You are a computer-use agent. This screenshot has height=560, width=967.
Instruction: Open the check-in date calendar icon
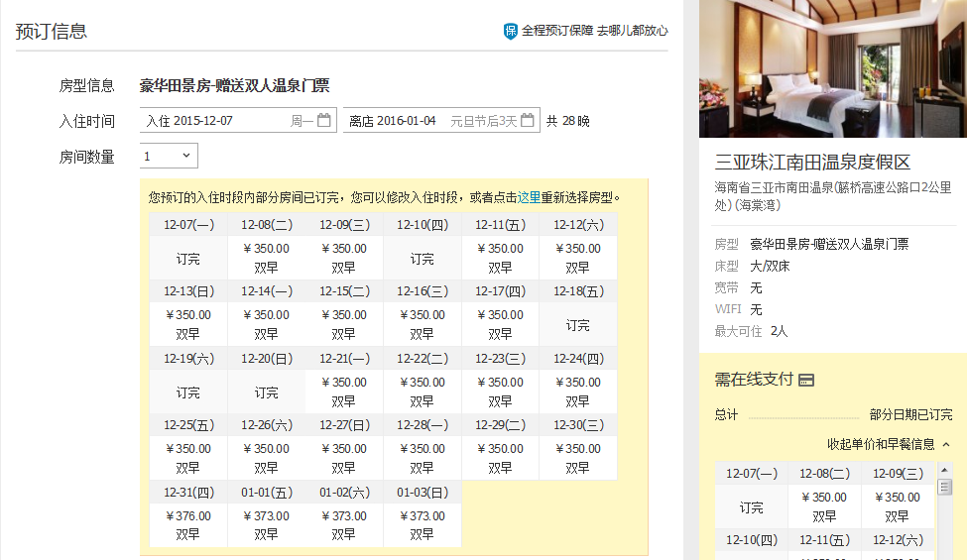(324, 121)
